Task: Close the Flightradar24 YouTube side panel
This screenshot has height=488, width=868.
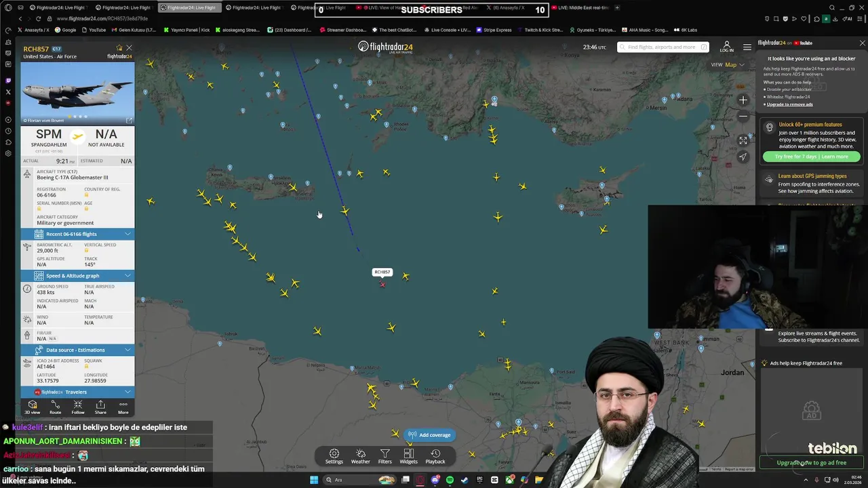Action: coord(862,43)
